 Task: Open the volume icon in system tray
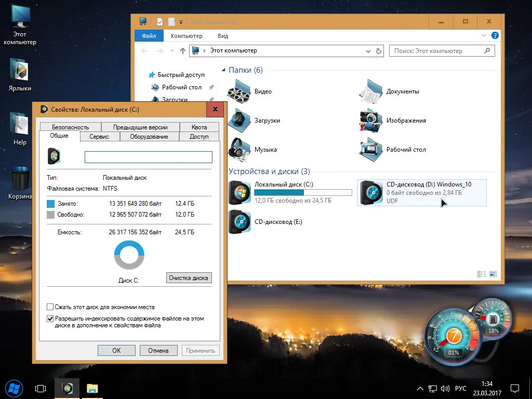pyautogui.click(x=445, y=389)
